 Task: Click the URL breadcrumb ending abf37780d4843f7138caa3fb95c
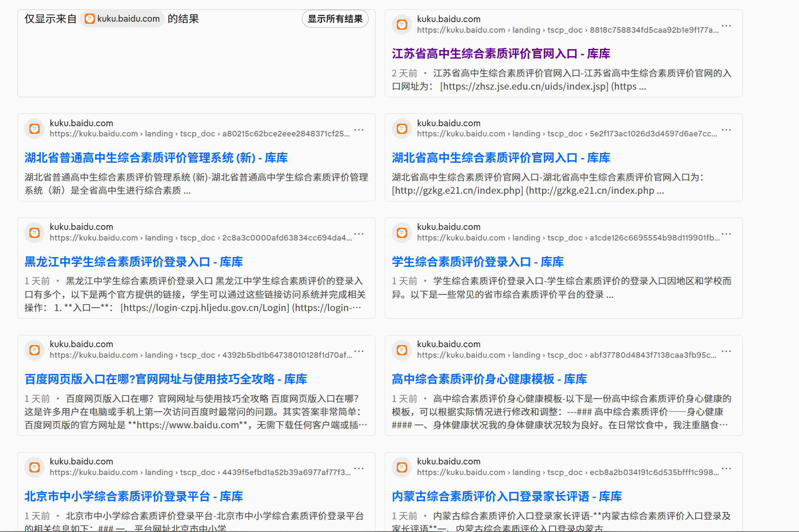tap(566, 355)
